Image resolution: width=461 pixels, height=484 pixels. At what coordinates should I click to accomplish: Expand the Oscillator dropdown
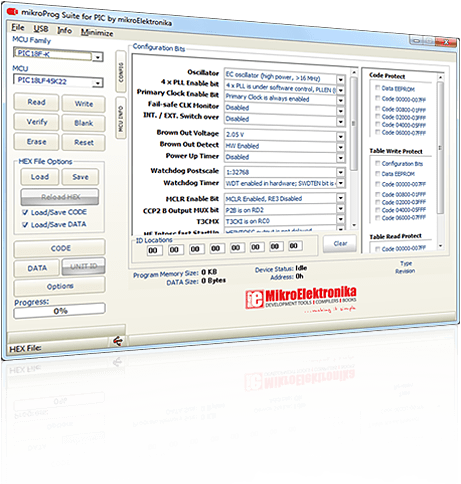(340, 80)
